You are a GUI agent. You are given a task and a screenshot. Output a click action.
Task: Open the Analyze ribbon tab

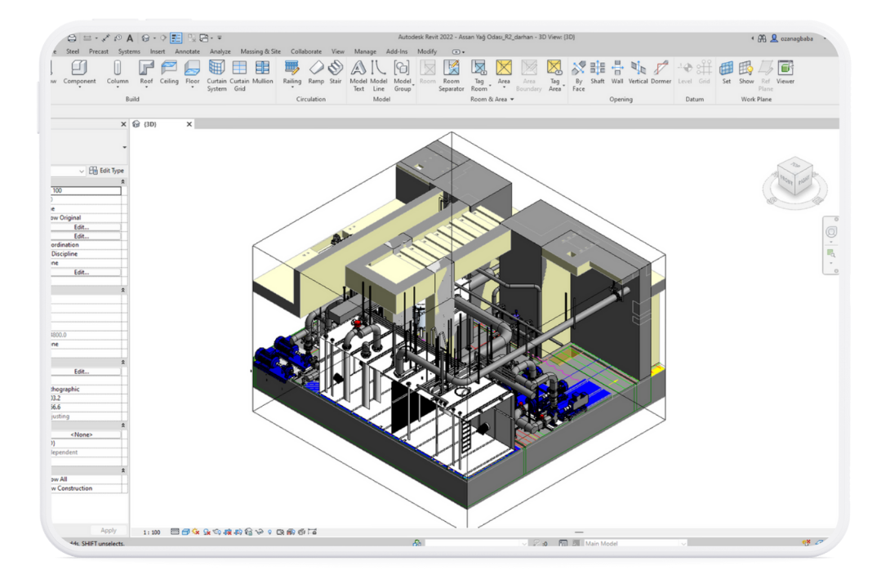point(220,51)
